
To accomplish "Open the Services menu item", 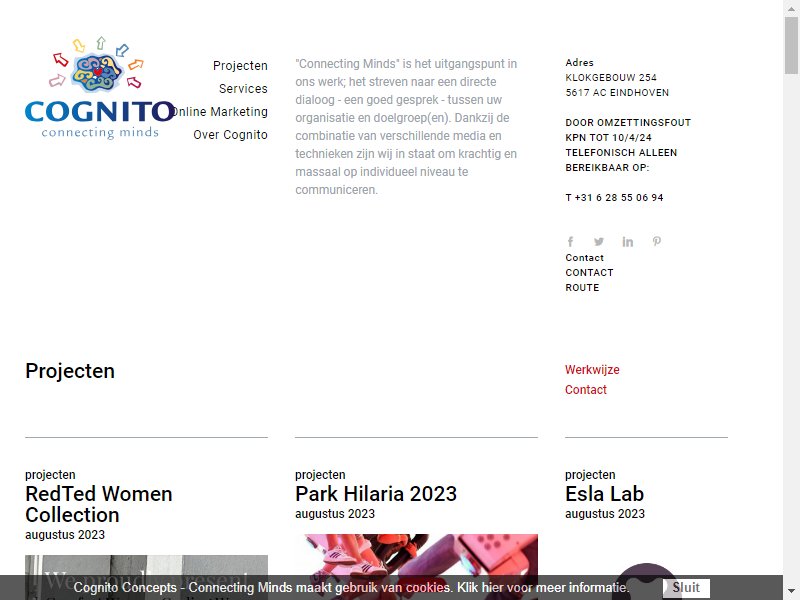I will (243, 89).
